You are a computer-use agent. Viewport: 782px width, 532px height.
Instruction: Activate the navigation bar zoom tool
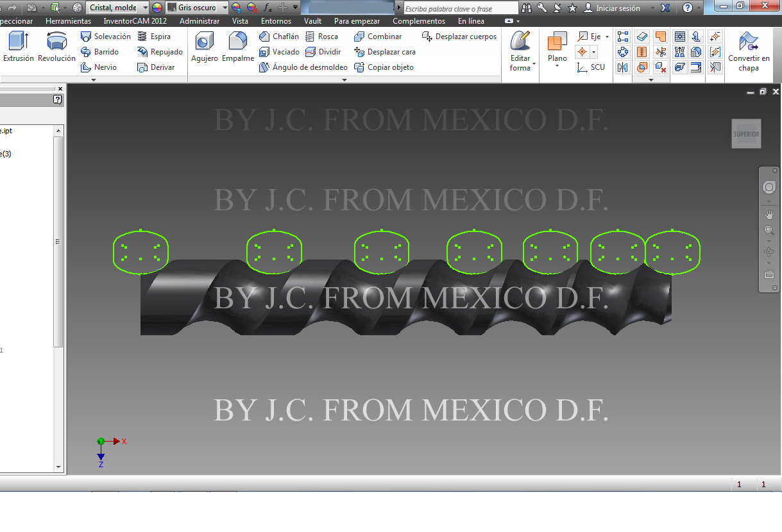tap(769, 230)
